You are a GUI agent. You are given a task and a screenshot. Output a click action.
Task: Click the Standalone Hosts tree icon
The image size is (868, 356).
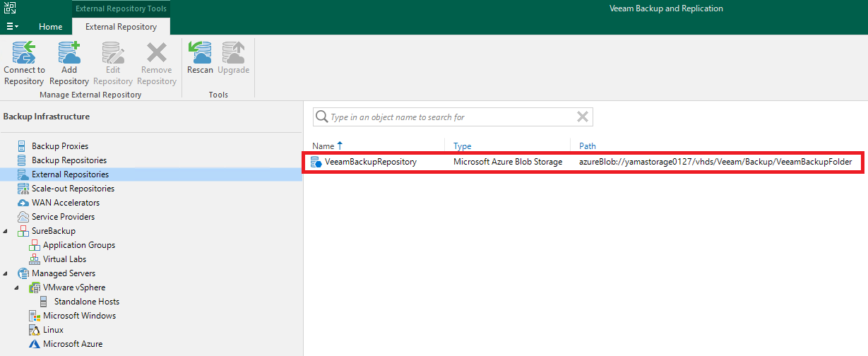point(45,302)
